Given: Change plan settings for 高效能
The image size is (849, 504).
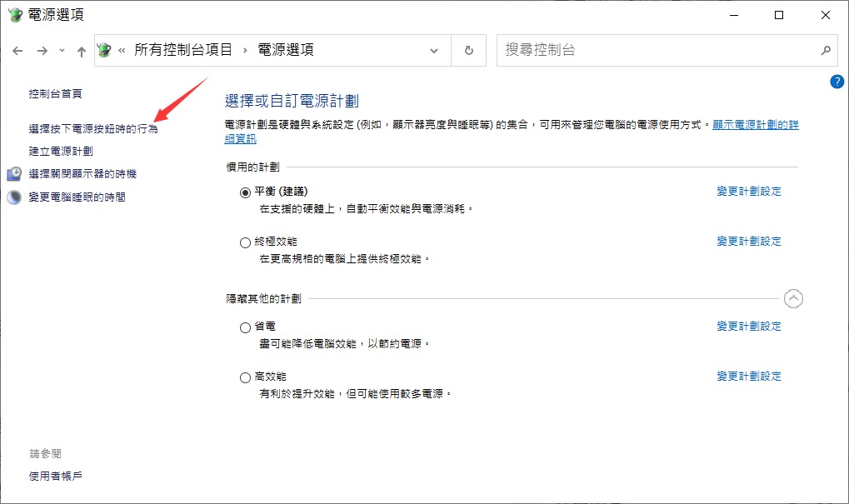Looking at the screenshot, I should point(749,376).
